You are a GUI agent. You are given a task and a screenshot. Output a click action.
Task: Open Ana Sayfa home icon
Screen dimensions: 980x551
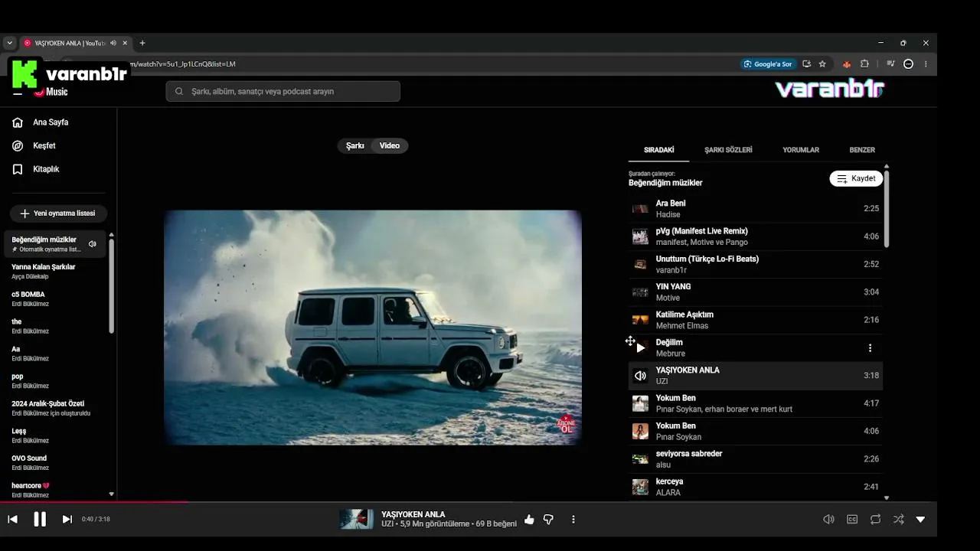click(18, 122)
